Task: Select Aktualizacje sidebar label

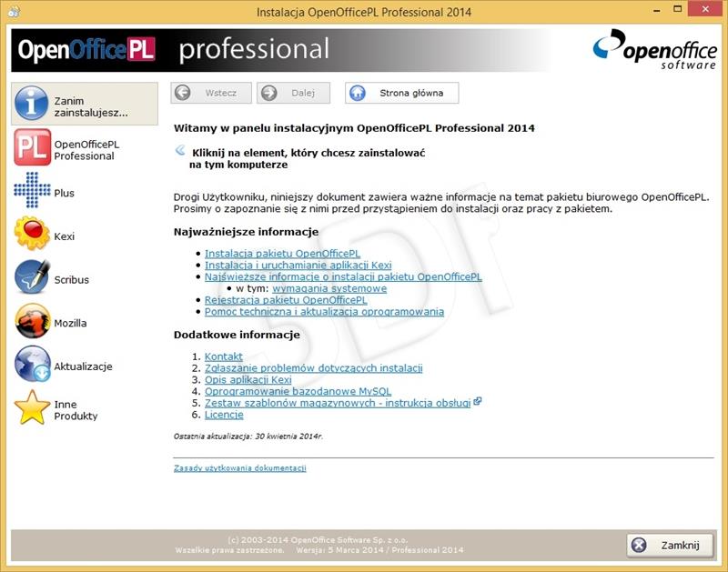Action: pos(83,366)
